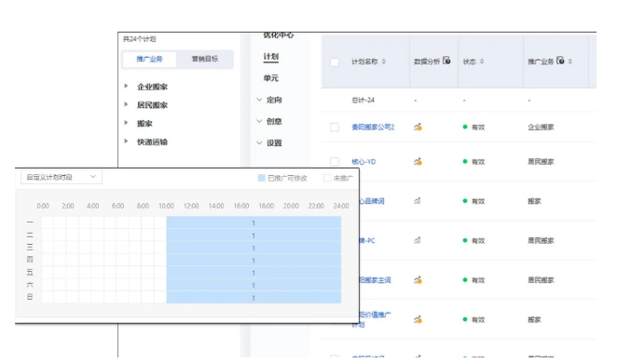
Task: Click the help icon beside 数据分析 header
Action: point(446,61)
